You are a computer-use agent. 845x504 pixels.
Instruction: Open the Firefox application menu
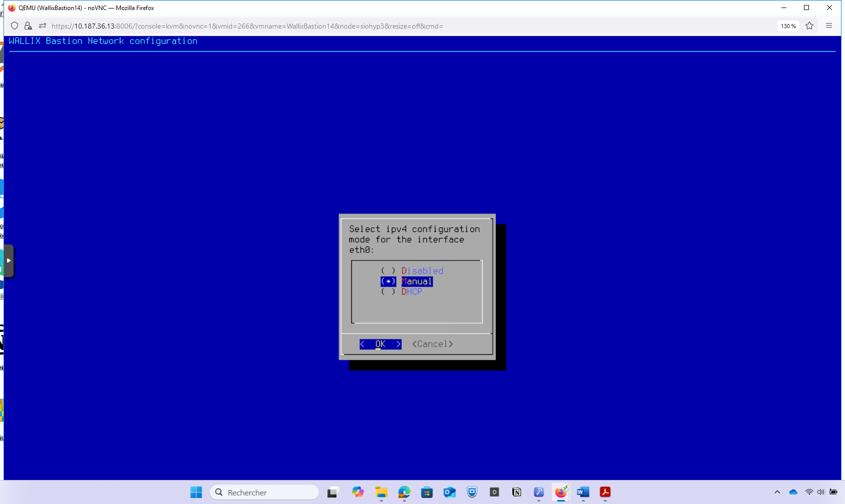point(829,26)
